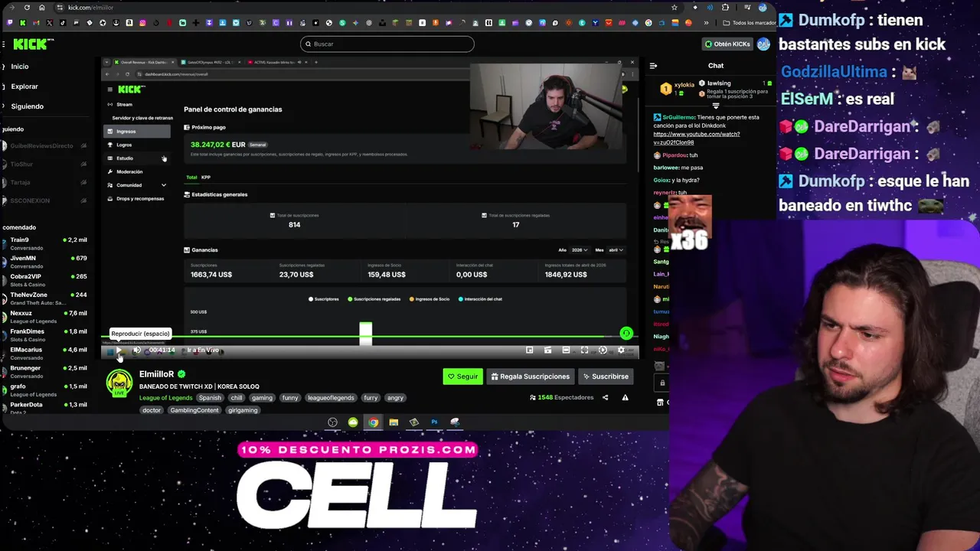The width and height of the screenshot is (980, 551).
Task: Click Regala Suscripciones button
Action: [530, 377]
